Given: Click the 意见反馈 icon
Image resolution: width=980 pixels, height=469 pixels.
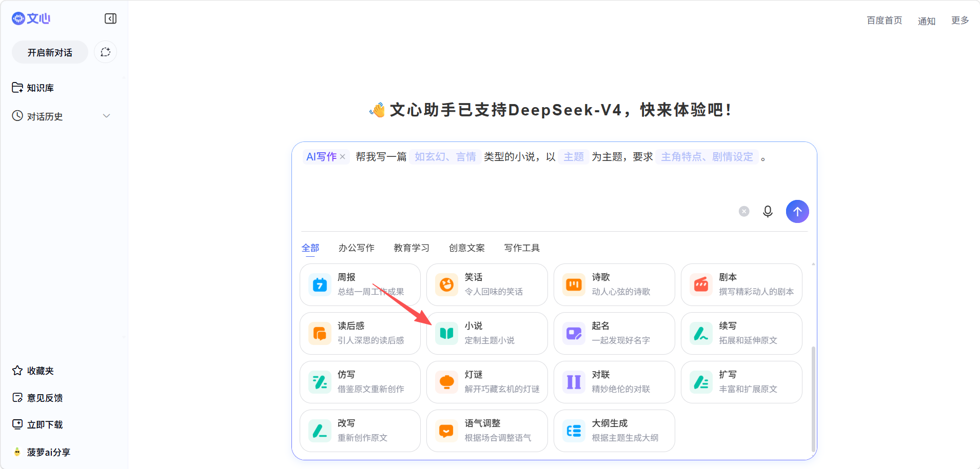Looking at the screenshot, I should click(x=17, y=398).
